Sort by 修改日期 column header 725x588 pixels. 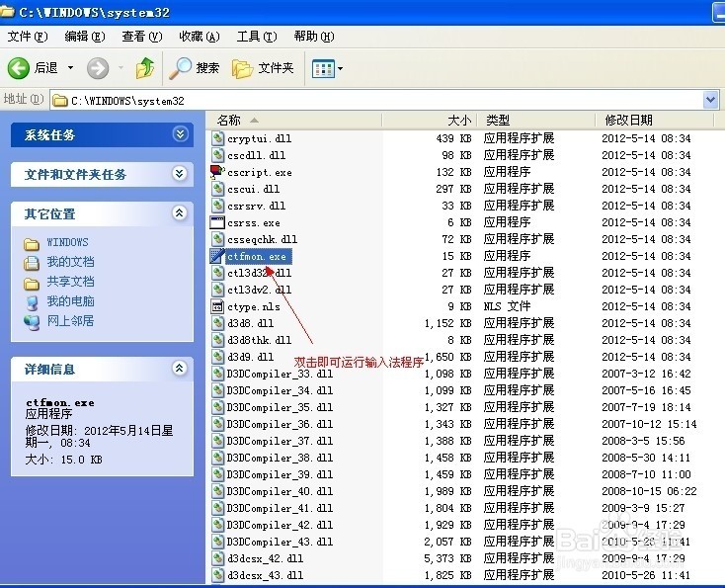627,120
